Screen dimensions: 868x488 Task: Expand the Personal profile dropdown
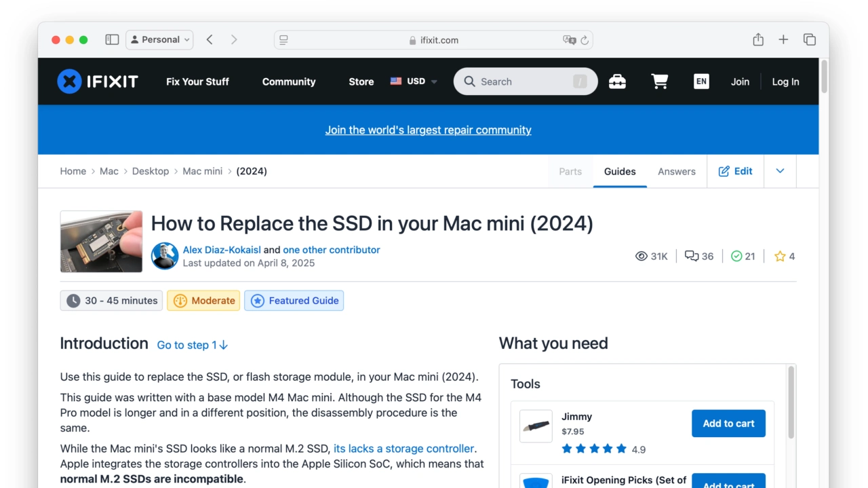(160, 40)
